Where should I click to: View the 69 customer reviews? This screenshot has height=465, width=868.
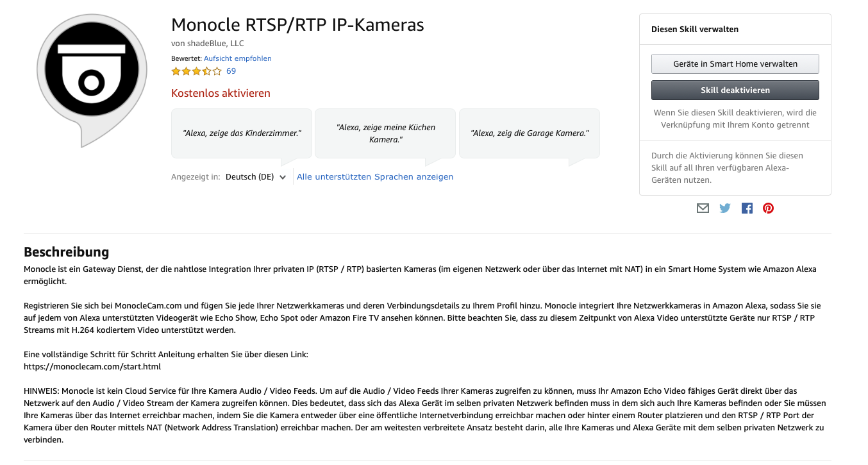(x=231, y=71)
